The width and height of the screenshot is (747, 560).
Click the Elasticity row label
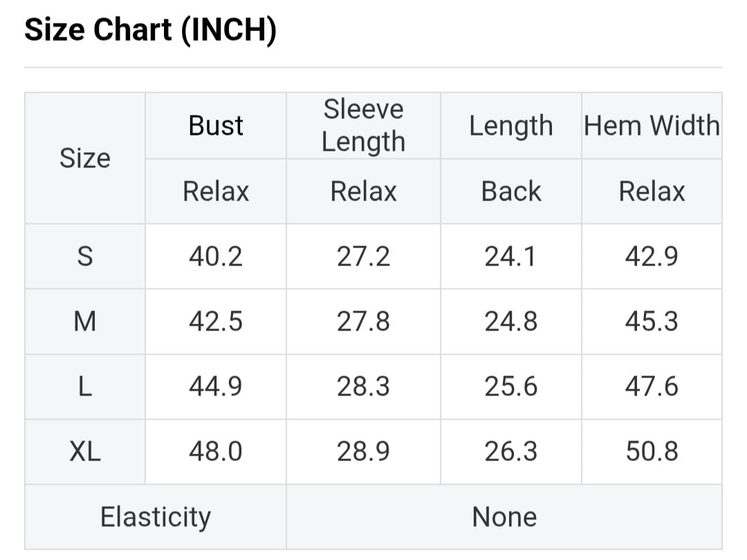155,517
